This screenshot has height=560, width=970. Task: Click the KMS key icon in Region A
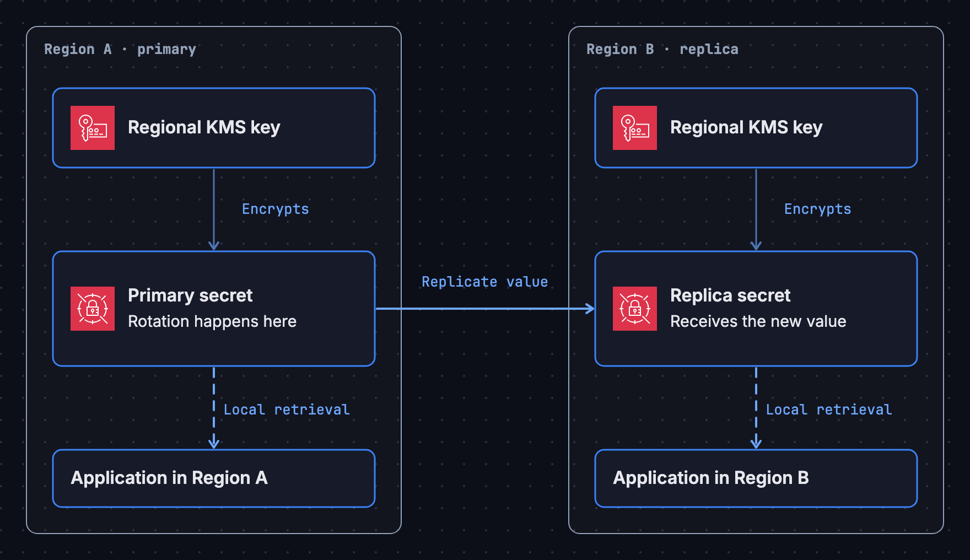point(93,128)
